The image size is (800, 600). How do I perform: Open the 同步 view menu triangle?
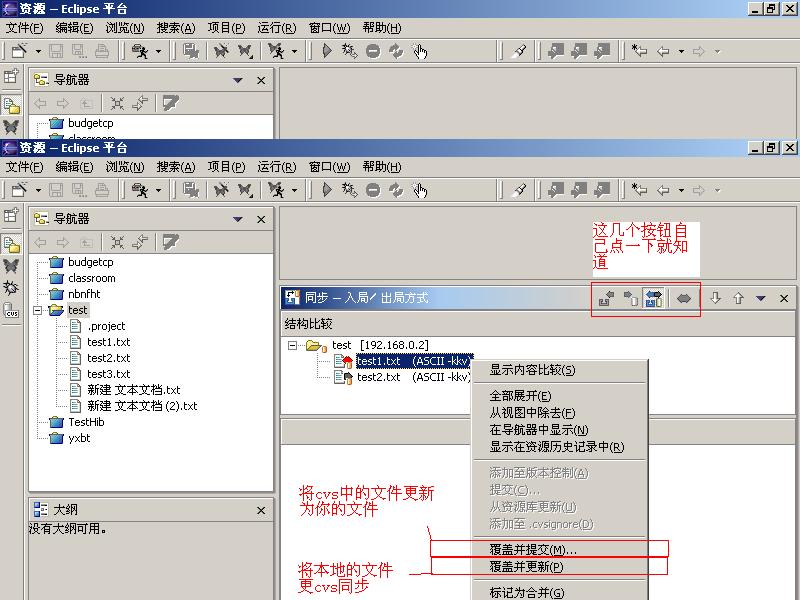pyautogui.click(x=761, y=298)
